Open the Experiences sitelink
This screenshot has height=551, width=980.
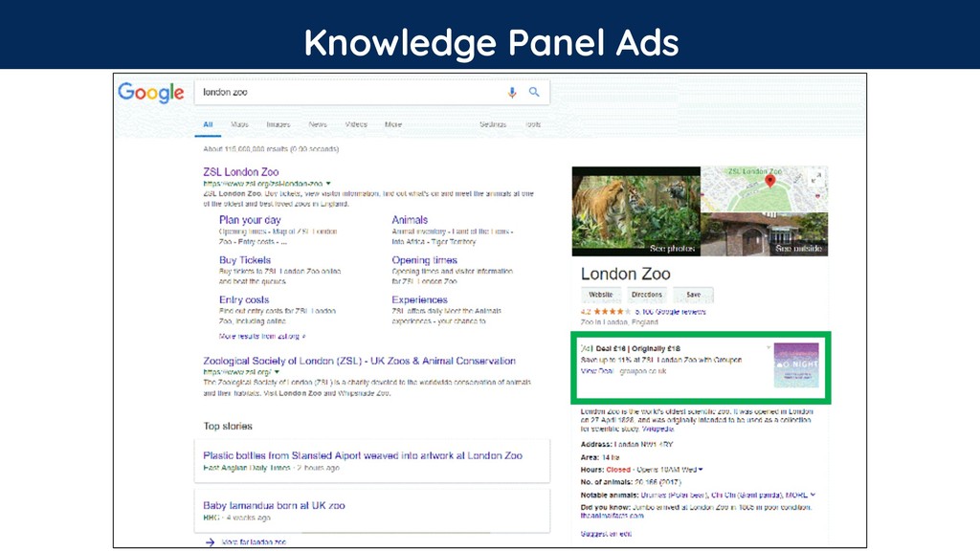pyautogui.click(x=419, y=299)
